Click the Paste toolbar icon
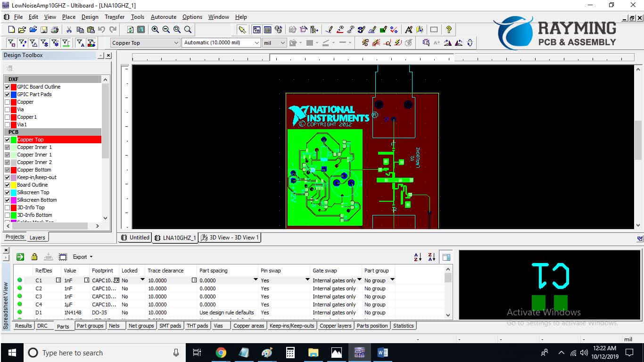The height and width of the screenshot is (362, 644). tap(90, 29)
